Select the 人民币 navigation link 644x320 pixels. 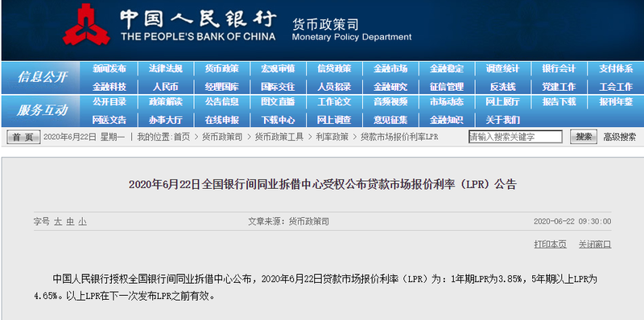click(166, 87)
